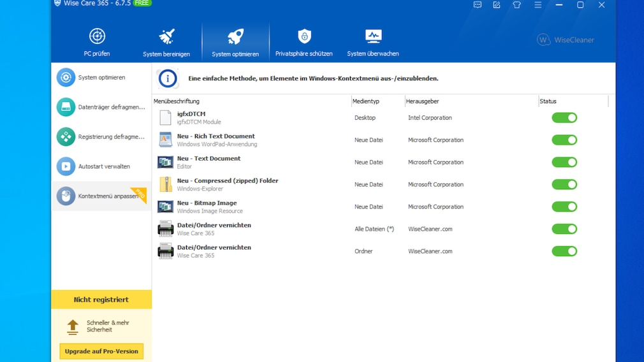Select the System optimieren rocket icon
The height and width of the screenshot is (362, 644).
coord(235,36)
